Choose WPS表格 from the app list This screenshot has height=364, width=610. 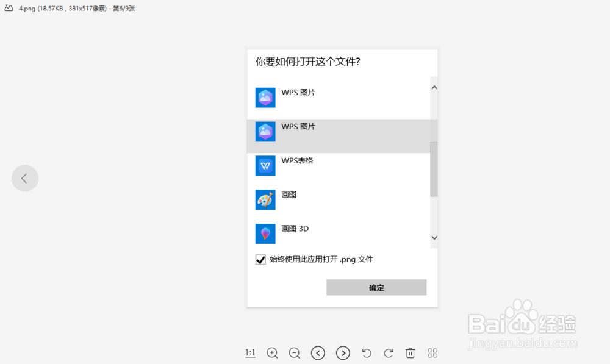(x=339, y=170)
